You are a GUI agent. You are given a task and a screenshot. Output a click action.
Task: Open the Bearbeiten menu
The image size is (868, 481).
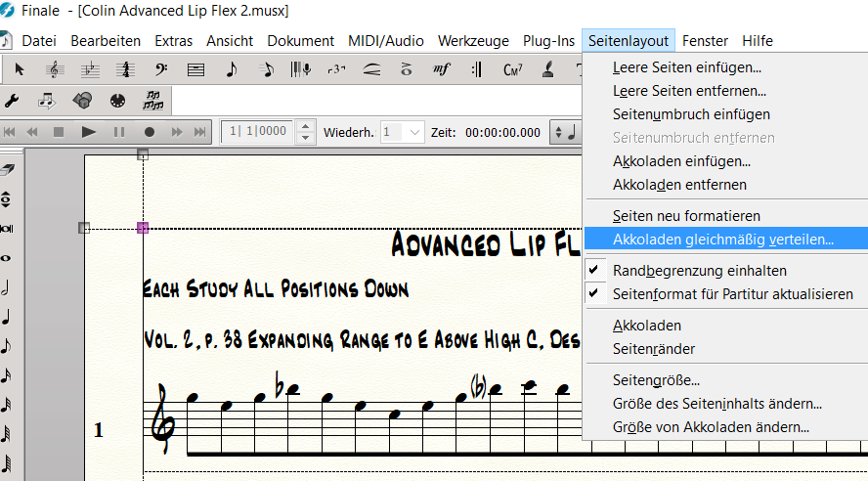(106, 41)
